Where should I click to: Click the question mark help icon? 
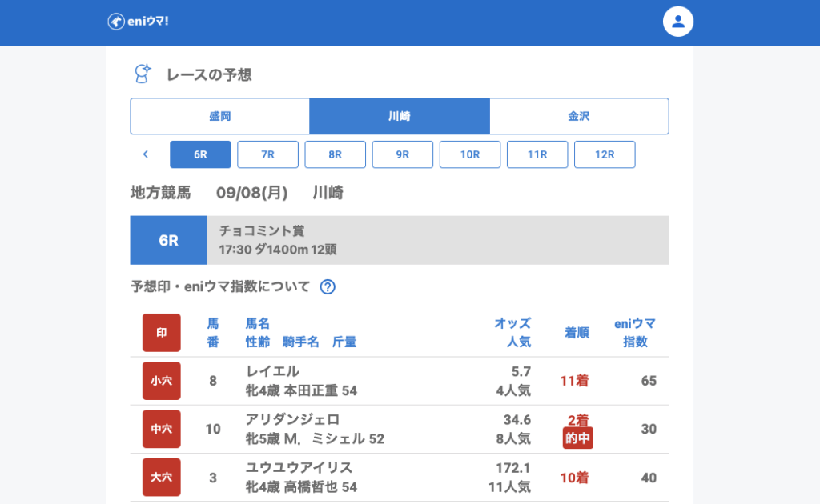click(x=327, y=287)
